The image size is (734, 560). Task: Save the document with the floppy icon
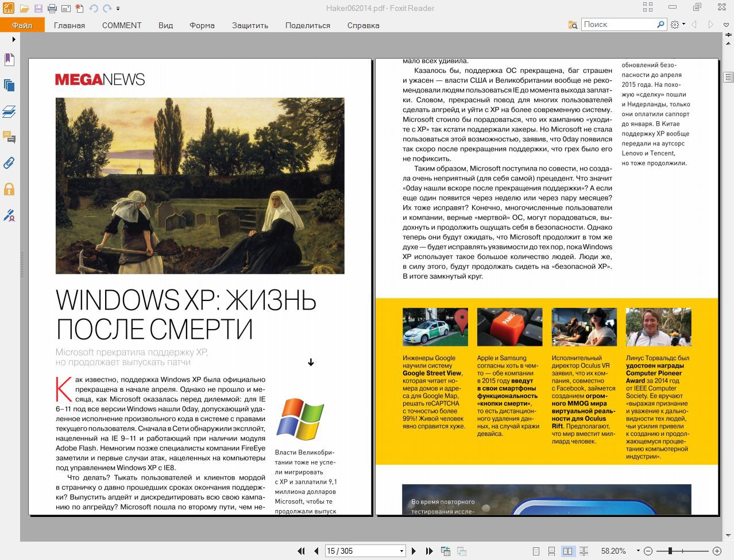pyautogui.click(x=38, y=9)
